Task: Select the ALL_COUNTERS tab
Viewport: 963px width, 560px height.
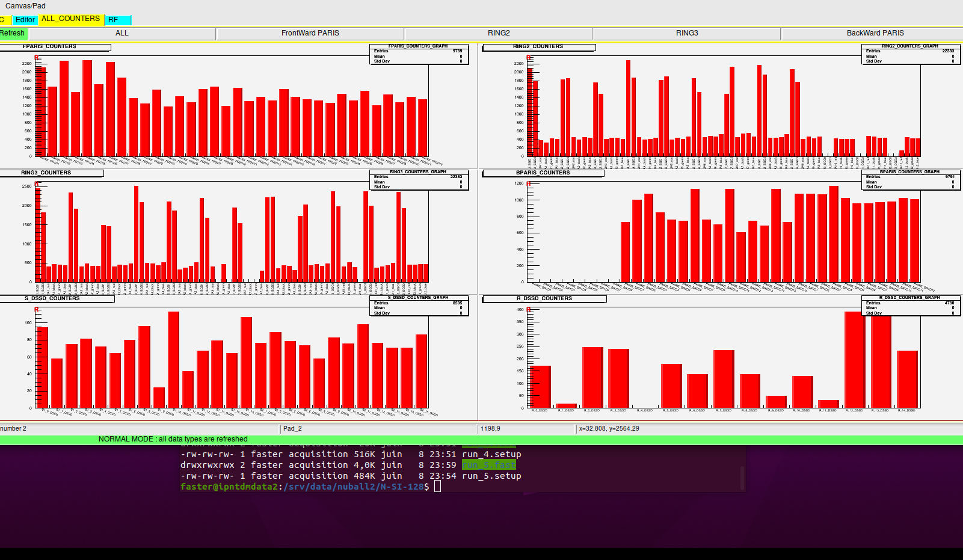Action: [70, 19]
